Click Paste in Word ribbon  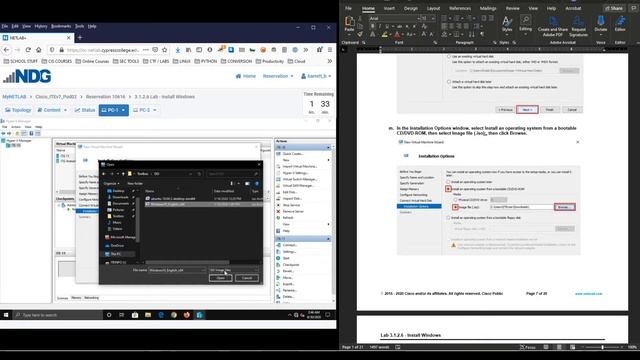click(x=349, y=24)
